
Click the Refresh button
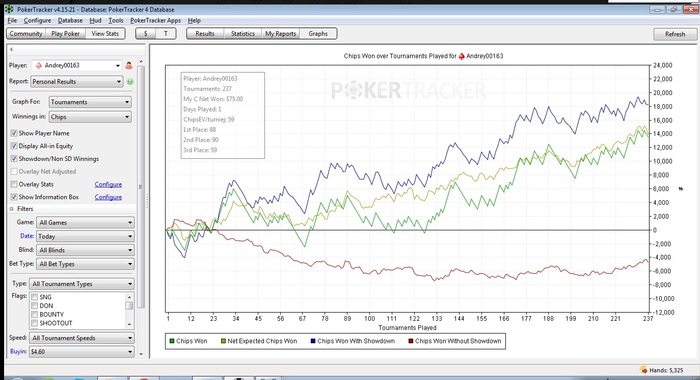675,34
